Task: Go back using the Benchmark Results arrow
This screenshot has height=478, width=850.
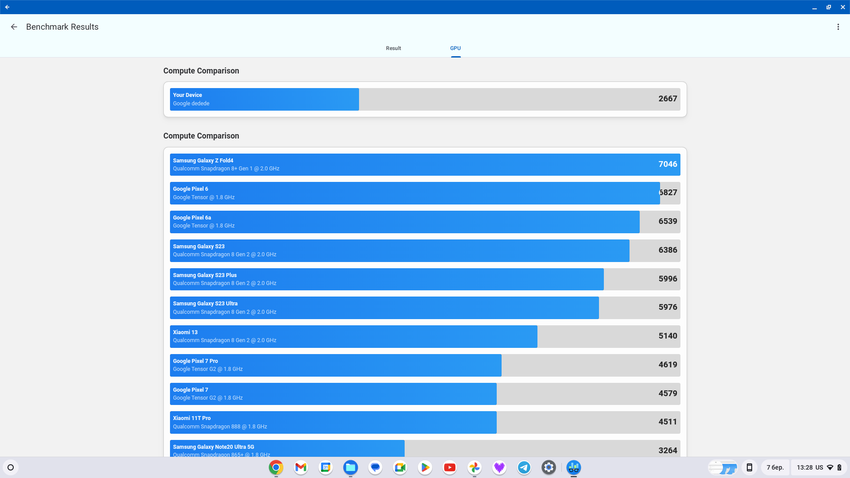Action: click(x=14, y=27)
